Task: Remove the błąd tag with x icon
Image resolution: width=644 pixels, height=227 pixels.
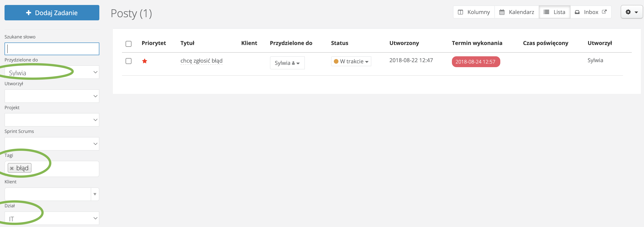Action: point(12,168)
